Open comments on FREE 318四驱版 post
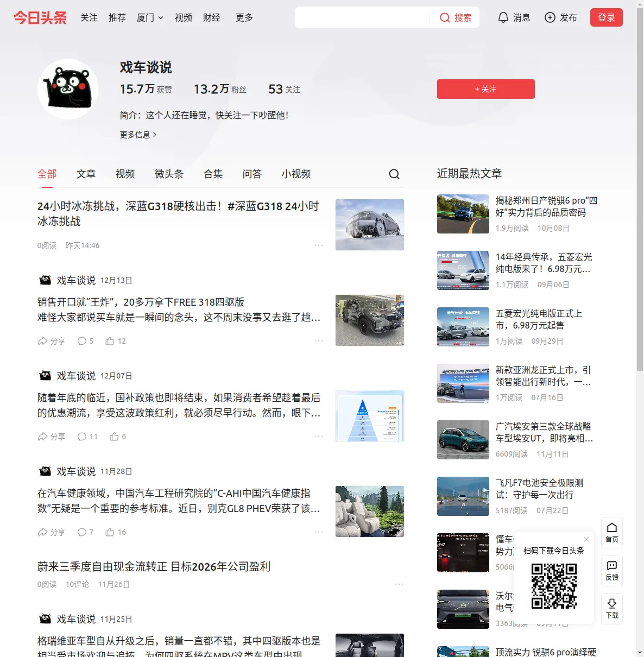This screenshot has width=644, height=657. tap(85, 341)
